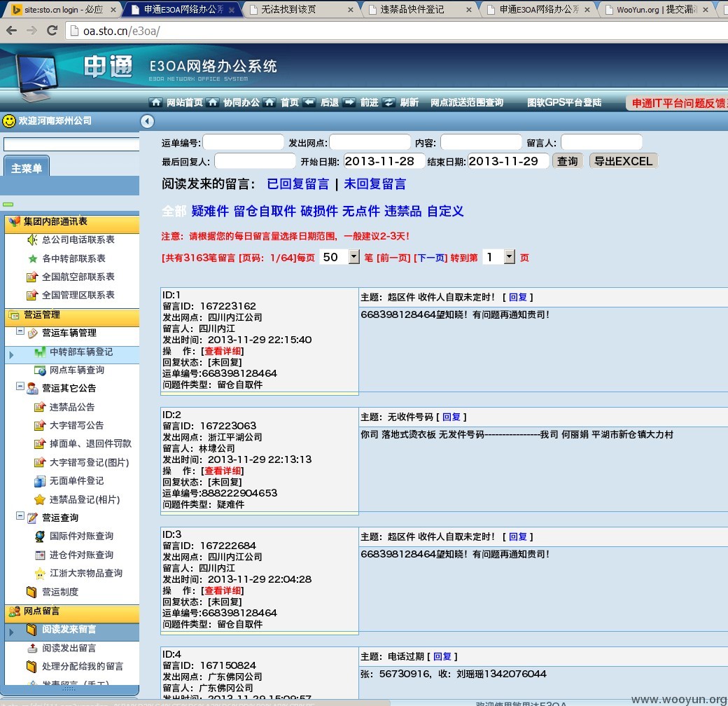Switch to the 无法找到该页 browser tab
728x706 pixels.
click(302, 9)
